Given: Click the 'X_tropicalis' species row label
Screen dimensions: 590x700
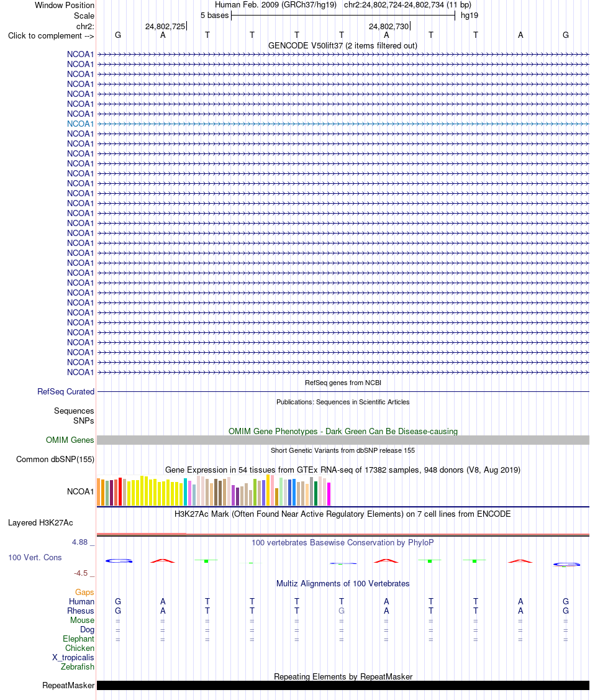Looking at the screenshot, I should [x=73, y=658].
